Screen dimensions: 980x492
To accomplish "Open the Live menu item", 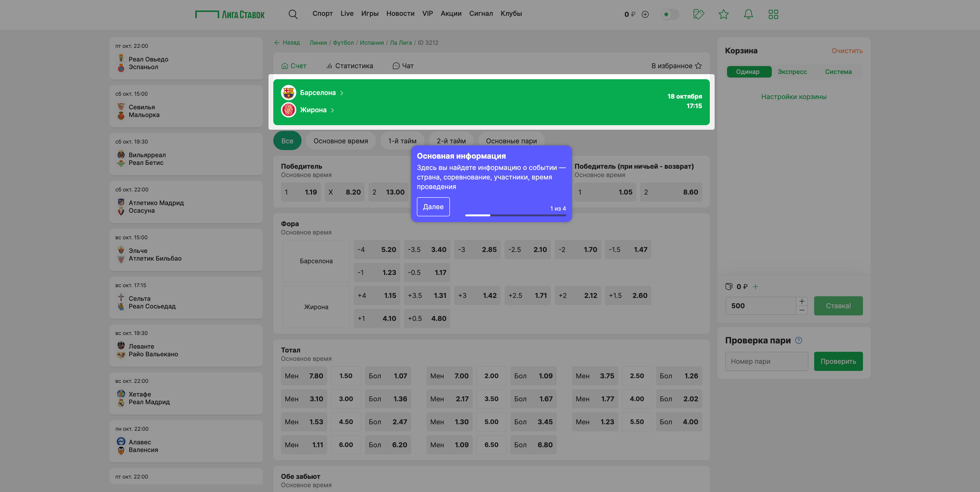I will (347, 13).
